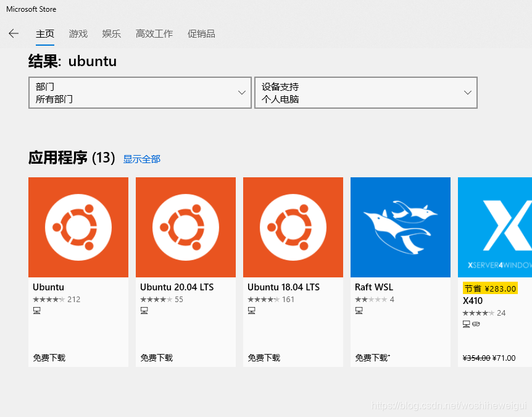Switch to the 促销品 deals tab
The height and width of the screenshot is (417, 532).
(x=202, y=34)
